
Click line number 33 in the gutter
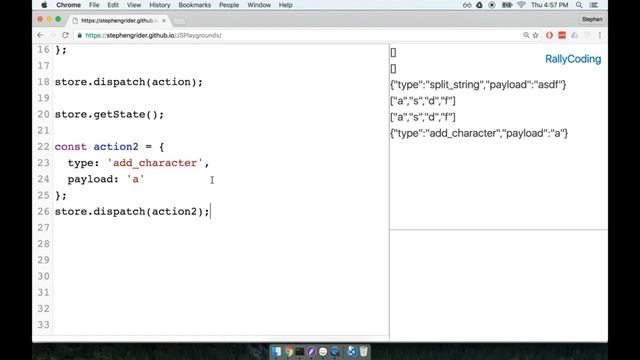43,325
